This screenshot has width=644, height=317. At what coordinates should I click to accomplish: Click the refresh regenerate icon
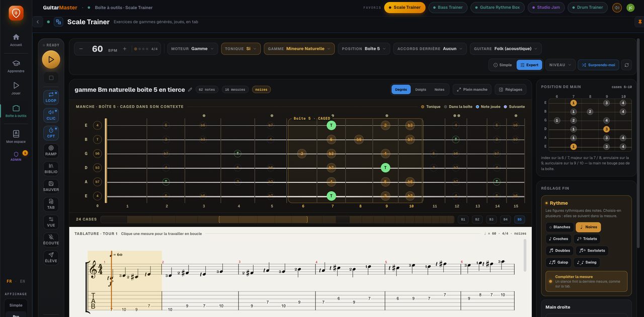click(626, 65)
